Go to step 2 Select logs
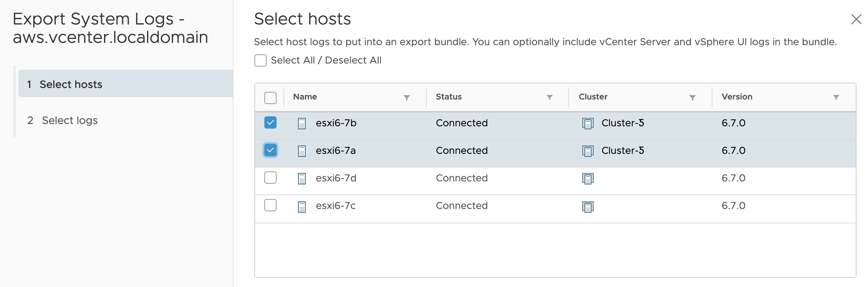The image size is (868, 287). coord(70,121)
